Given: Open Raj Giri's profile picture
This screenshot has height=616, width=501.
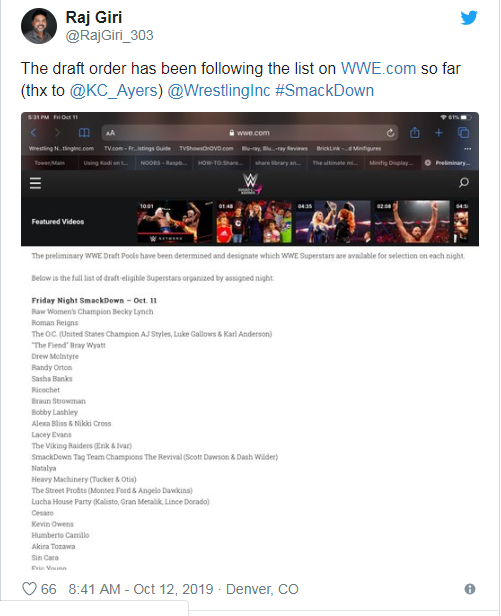Looking at the screenshot, I should [x=39, y=26].
